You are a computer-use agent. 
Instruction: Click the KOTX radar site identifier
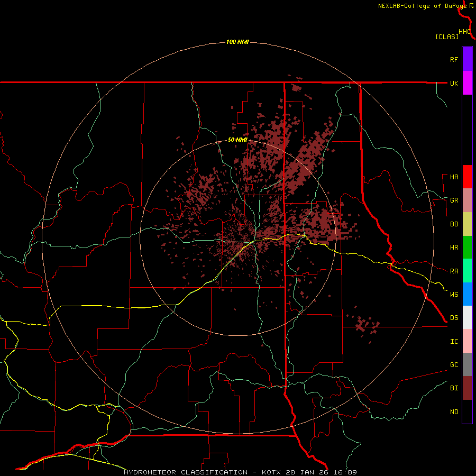point(272,472)
